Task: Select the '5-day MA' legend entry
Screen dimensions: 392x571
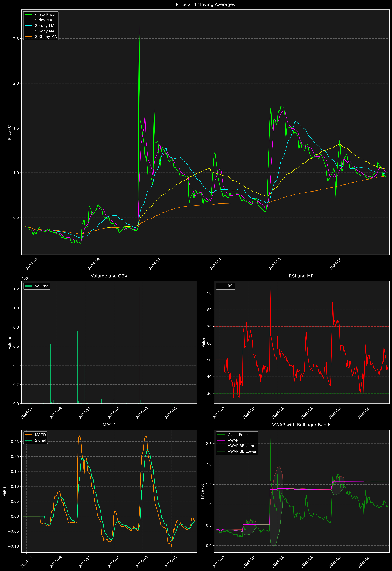Action: coord(39,20)
